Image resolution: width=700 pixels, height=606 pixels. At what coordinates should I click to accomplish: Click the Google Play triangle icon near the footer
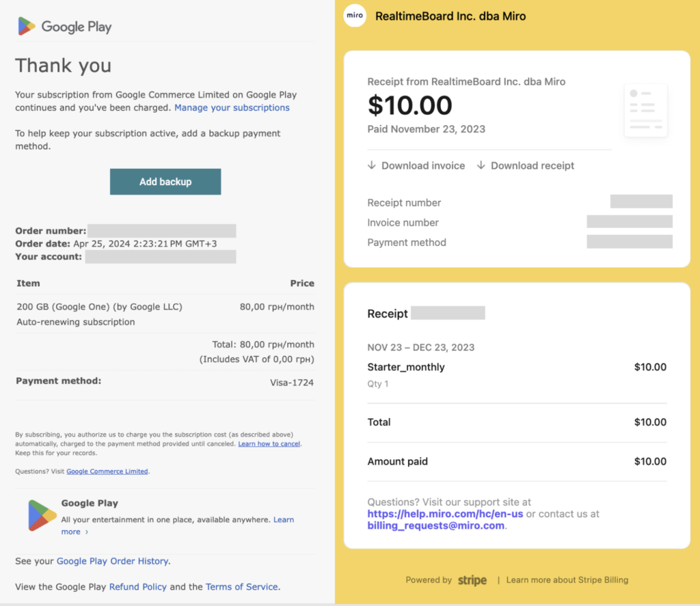pyautogui.click(x=40, y=515)
